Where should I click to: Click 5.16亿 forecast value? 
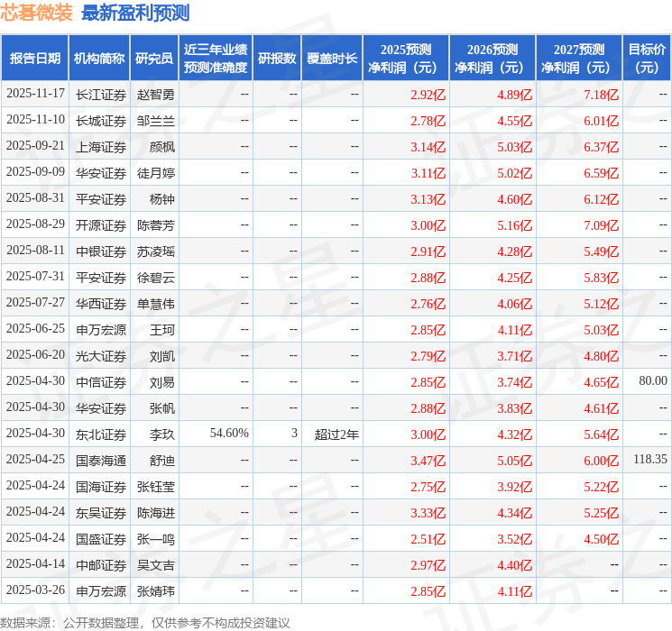click(515, 225)
